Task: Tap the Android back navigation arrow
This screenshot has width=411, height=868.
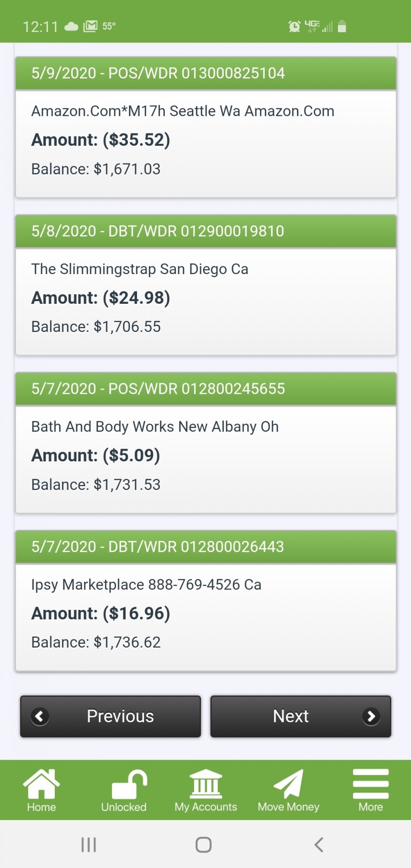Action: [319, 845]
